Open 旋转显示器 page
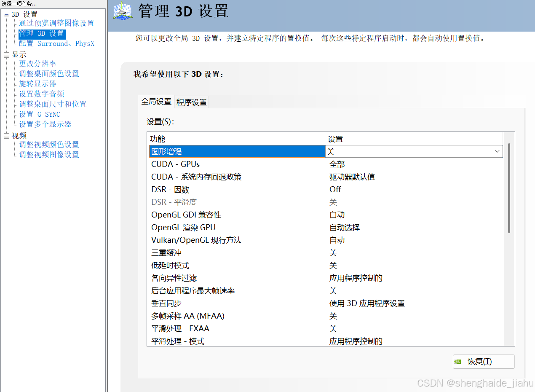The image size is (535, 392). pos(37,84)
